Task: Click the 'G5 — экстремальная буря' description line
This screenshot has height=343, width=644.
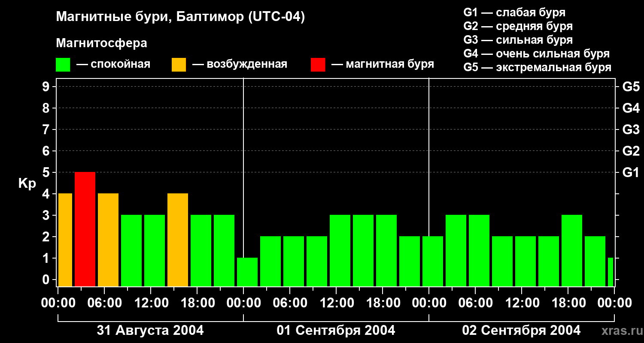Action: 537,67
